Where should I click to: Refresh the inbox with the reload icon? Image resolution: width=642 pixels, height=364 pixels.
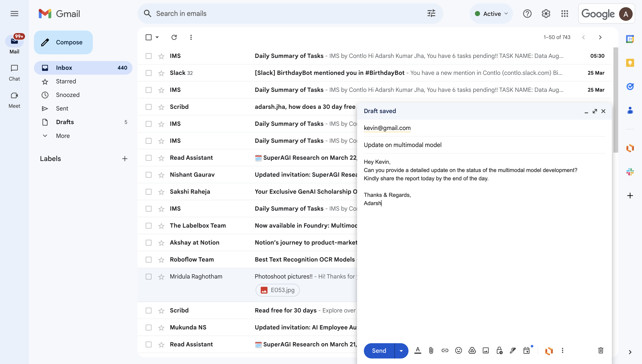click(x=174, y=37)
